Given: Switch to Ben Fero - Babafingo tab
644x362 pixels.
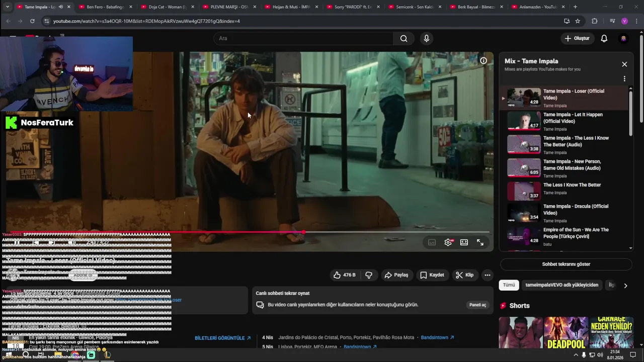Looking at the screenshot, I should click(104, 7).
